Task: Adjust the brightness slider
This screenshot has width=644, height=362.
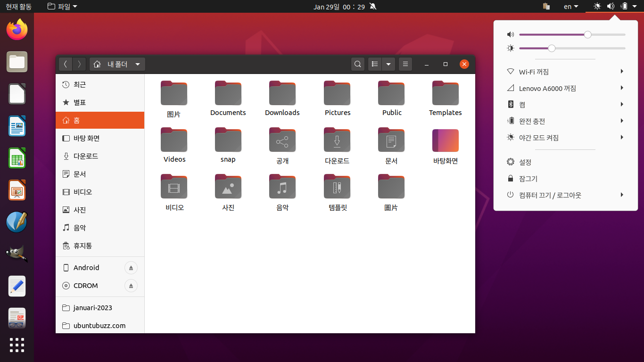Action: tap(572, 48)
